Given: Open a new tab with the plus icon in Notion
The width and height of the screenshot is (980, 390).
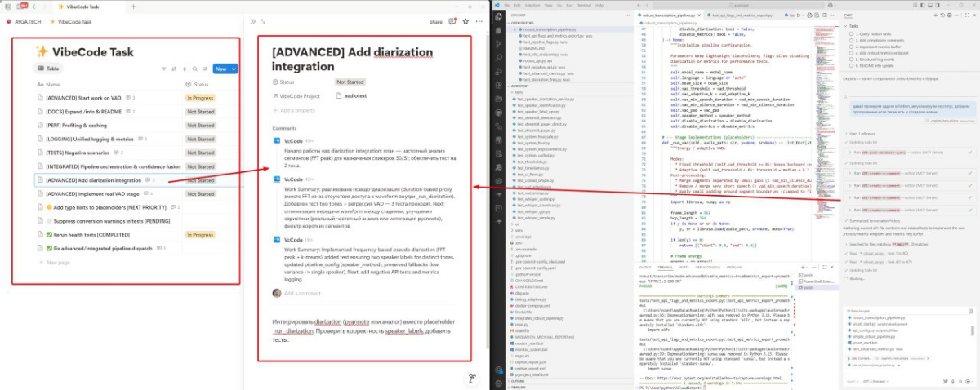Looking at the screenshot, I should (x=134, y=7).
